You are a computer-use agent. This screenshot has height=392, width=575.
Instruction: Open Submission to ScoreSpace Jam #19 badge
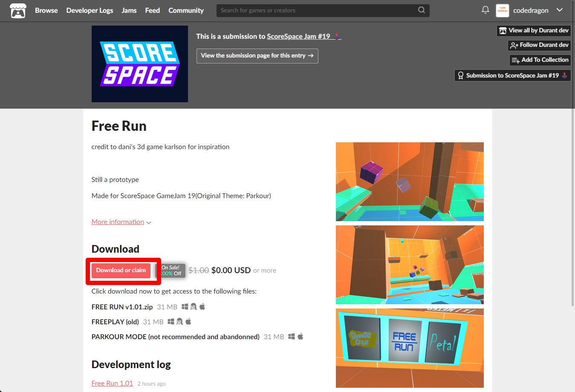pyautogui.click(x=512, y=75)
